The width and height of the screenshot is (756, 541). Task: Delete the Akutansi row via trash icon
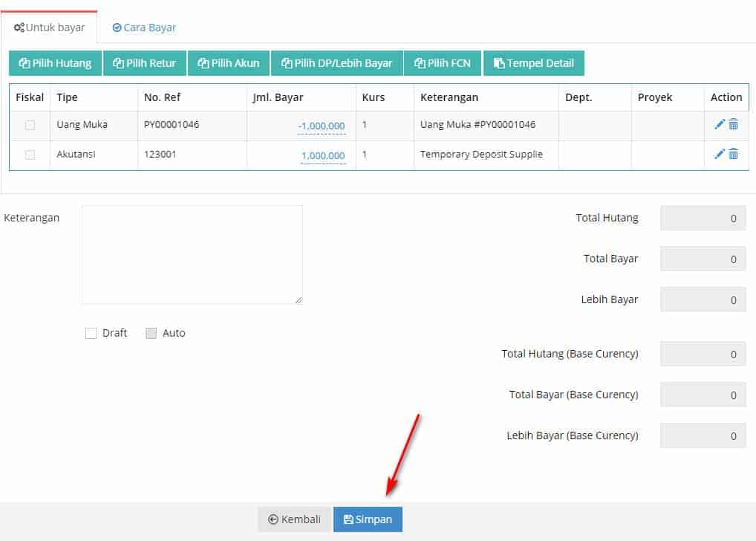734,154
